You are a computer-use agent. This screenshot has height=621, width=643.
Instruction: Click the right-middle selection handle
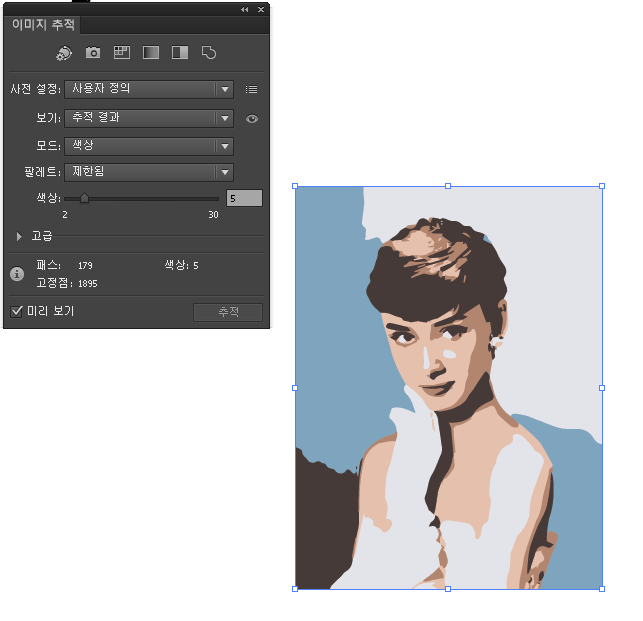(602, 388)
